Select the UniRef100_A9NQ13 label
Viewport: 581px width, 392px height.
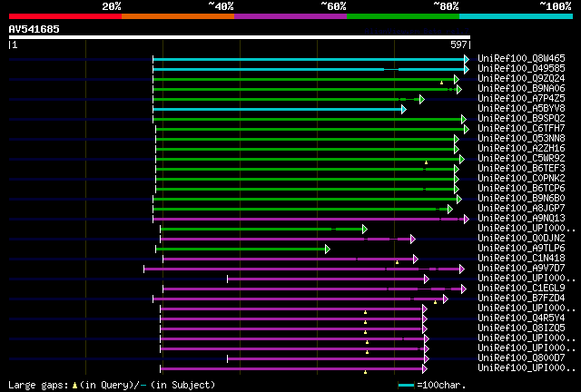tap(521, 219)
